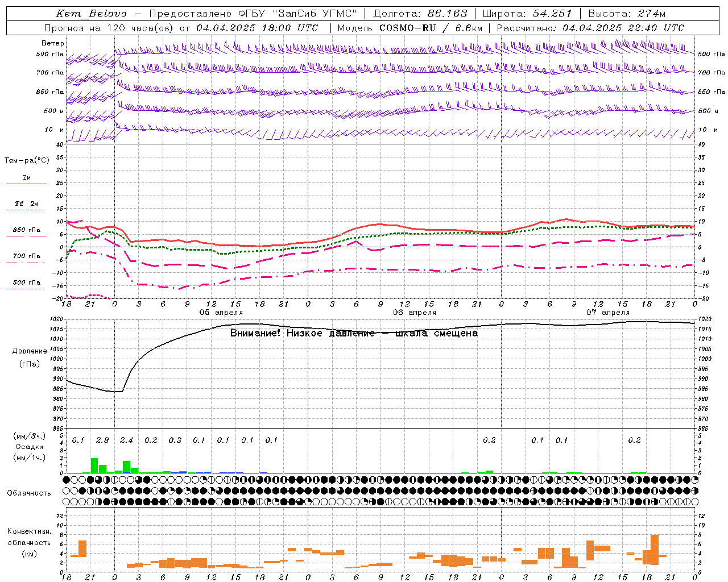Click the 500 м wind level label on left

[x=54, y=111]
